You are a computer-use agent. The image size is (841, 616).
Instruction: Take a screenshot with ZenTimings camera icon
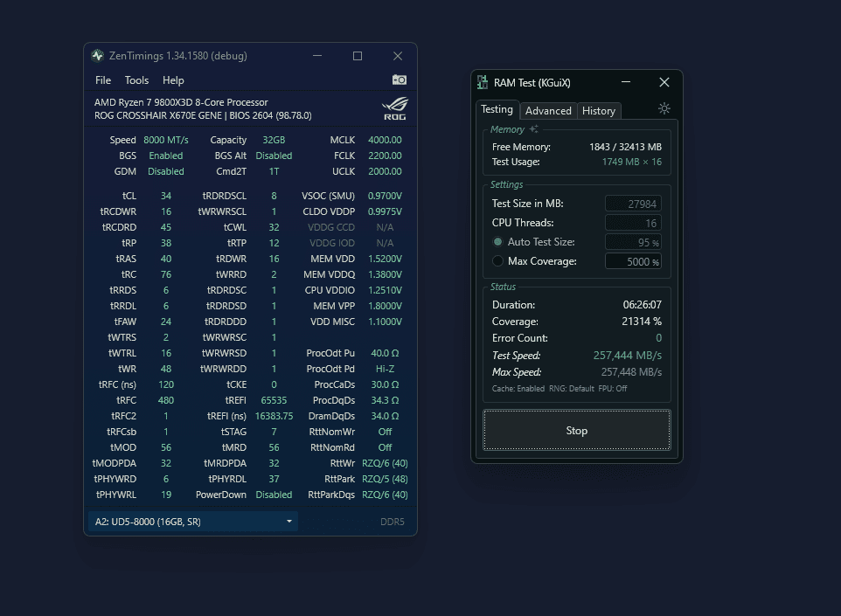click(400, 80)
